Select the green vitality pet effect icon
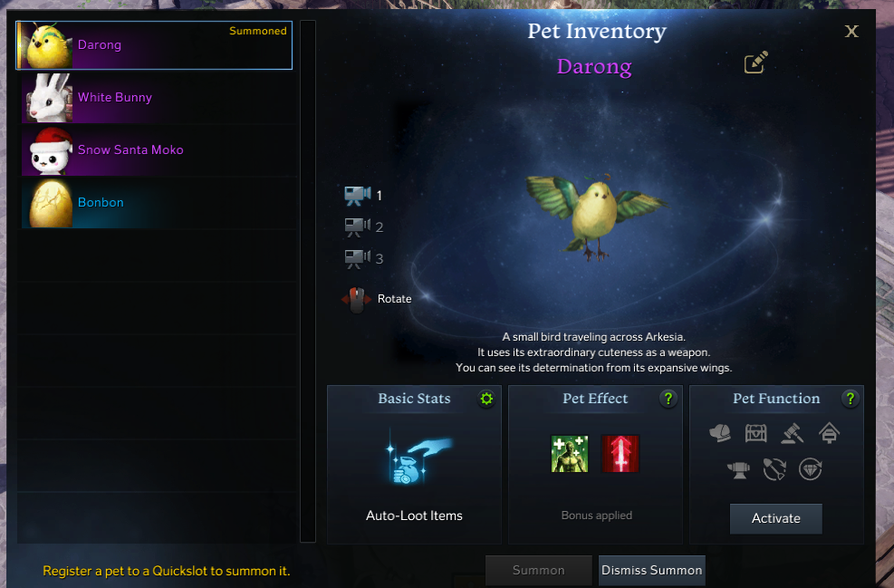 click(x=569, y=453)
